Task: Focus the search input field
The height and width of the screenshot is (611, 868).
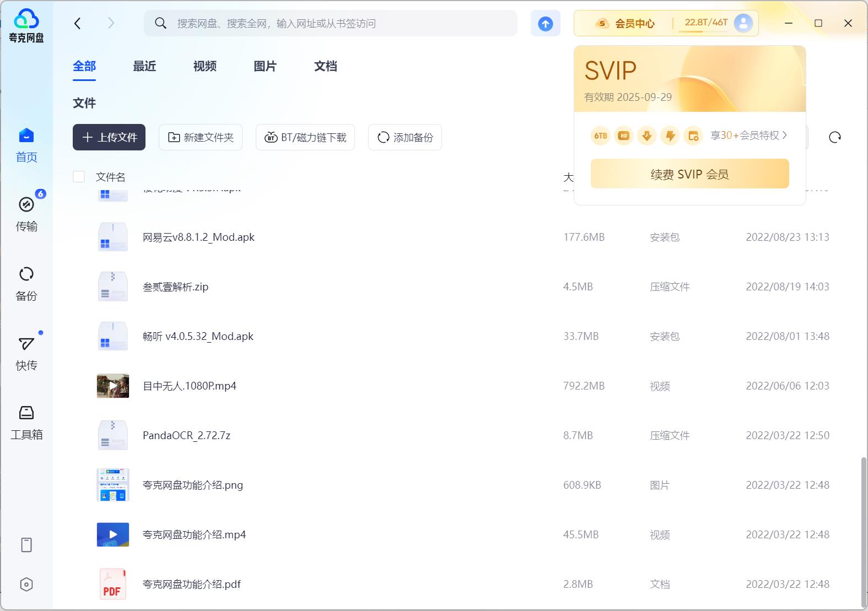Action: point(331,23)
